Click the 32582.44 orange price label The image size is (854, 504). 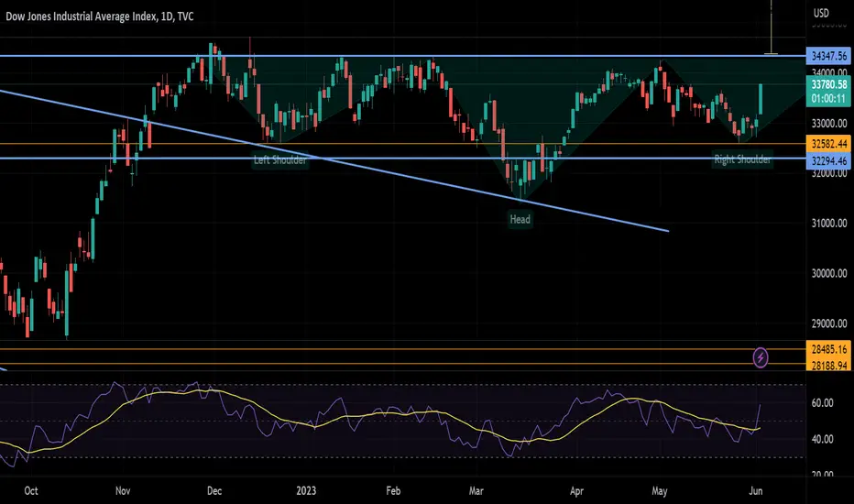(x=828, y=144)
